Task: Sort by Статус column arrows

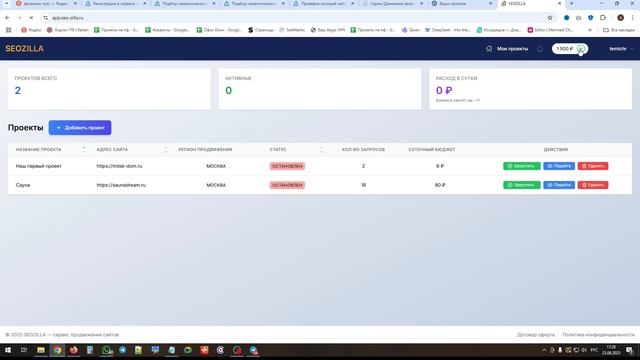Action: 322,149
